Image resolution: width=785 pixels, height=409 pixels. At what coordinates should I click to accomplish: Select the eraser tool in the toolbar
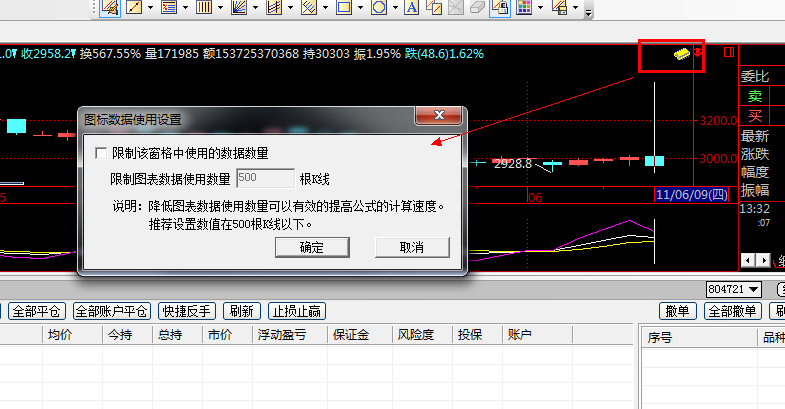click(476, 9)
